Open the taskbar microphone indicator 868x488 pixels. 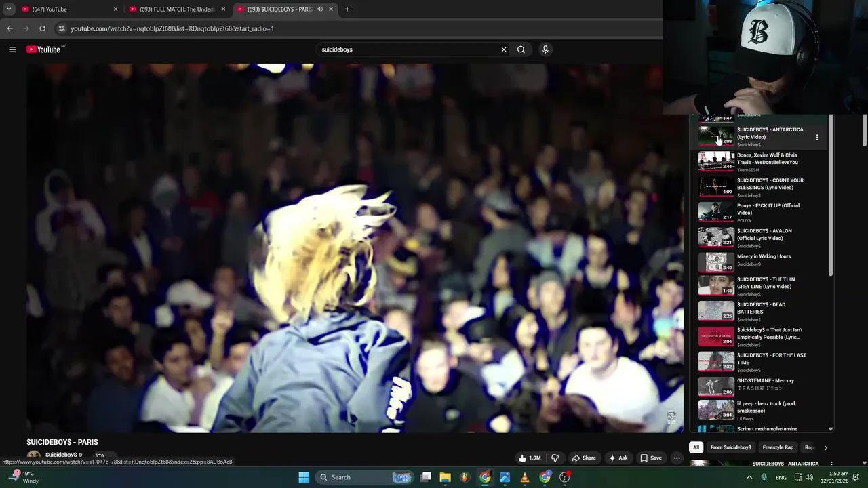764,477
